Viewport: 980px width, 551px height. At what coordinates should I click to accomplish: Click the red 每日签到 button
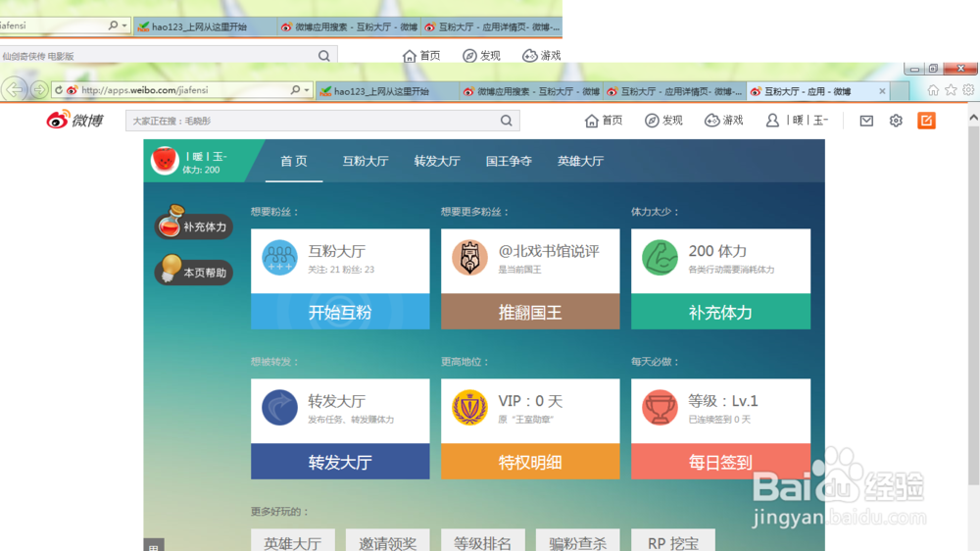pos(720,462)
